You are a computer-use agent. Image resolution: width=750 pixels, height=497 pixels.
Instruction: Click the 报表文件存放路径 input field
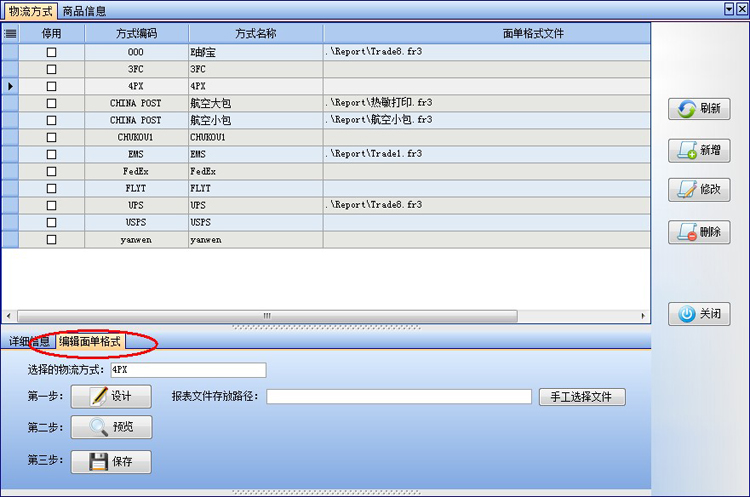pos(399,397)
